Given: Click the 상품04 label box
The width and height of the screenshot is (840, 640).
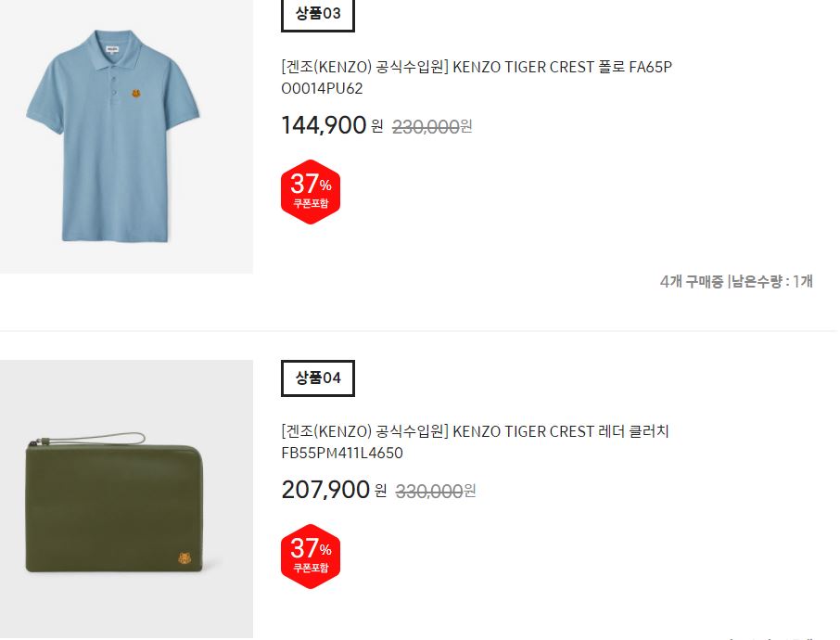Looking at the screenshot, I should pos(318,378).
